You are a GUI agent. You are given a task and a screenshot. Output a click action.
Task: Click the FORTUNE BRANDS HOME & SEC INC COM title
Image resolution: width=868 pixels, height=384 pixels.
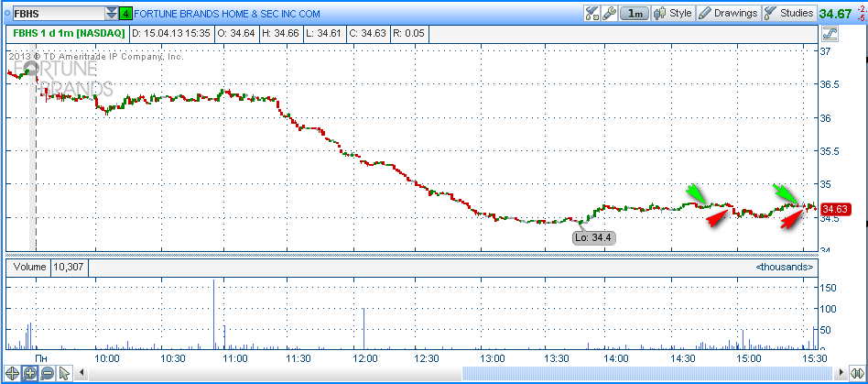click(227, 14)
